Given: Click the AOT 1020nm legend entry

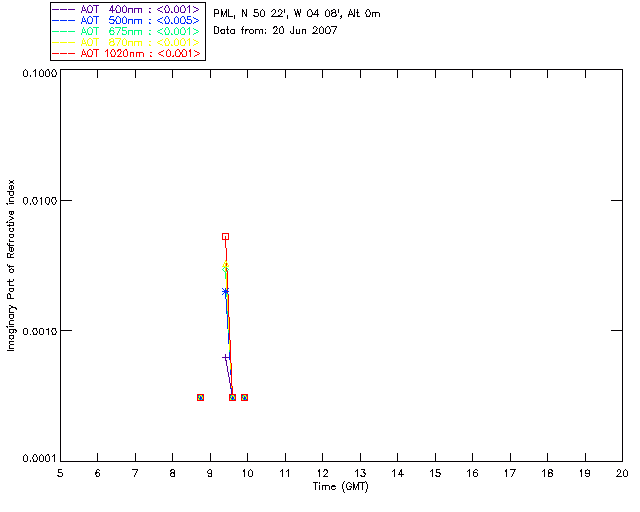Looking at the screenshot, I should tap(127, 53).
